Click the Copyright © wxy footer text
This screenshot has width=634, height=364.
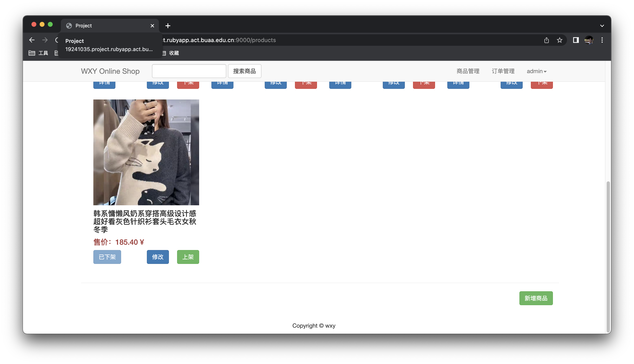314,326
